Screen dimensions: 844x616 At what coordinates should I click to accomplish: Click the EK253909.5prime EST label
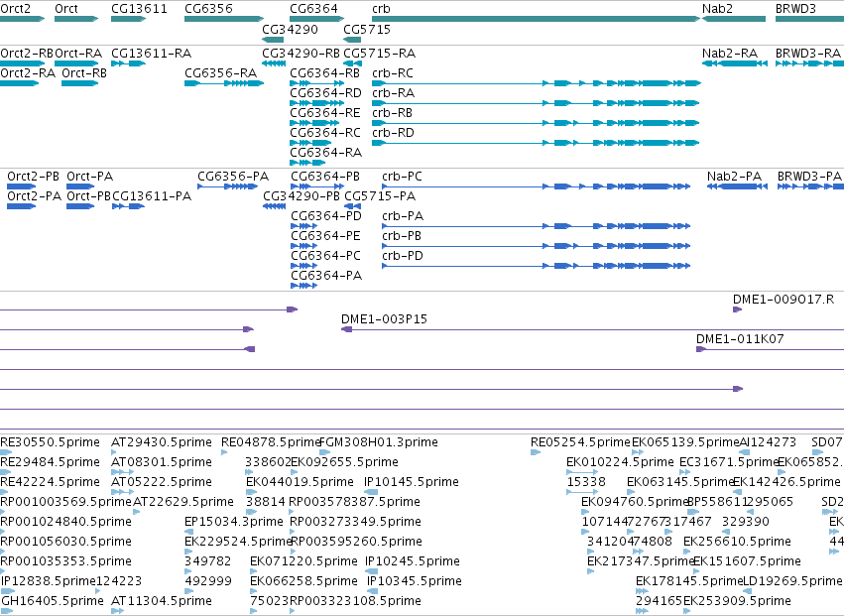pyautogui.click(x=738, y=601)
